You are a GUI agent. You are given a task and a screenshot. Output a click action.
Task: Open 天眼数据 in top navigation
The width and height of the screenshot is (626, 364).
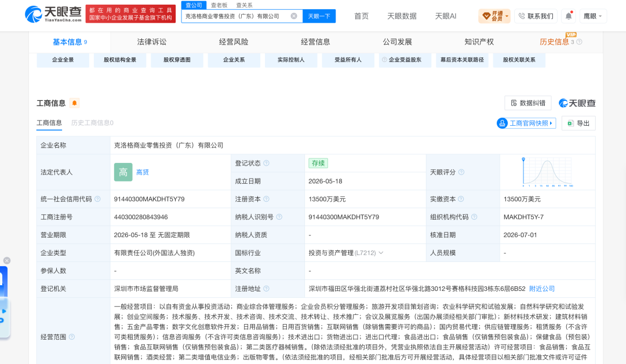point(402,16)
